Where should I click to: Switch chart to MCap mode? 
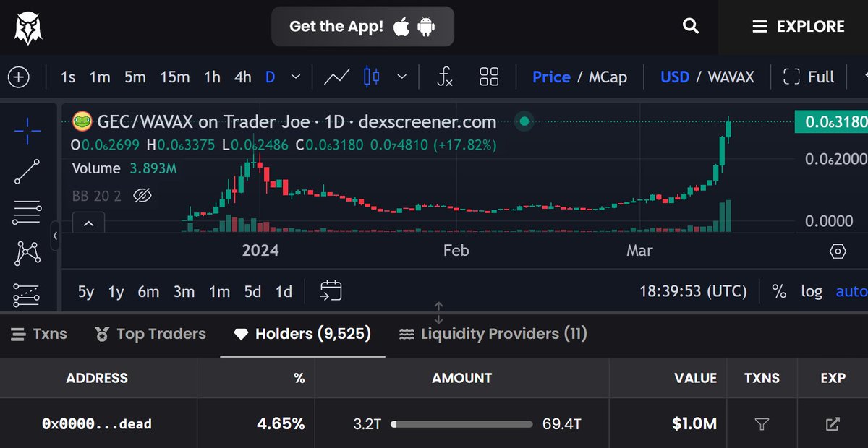(608, 77)
